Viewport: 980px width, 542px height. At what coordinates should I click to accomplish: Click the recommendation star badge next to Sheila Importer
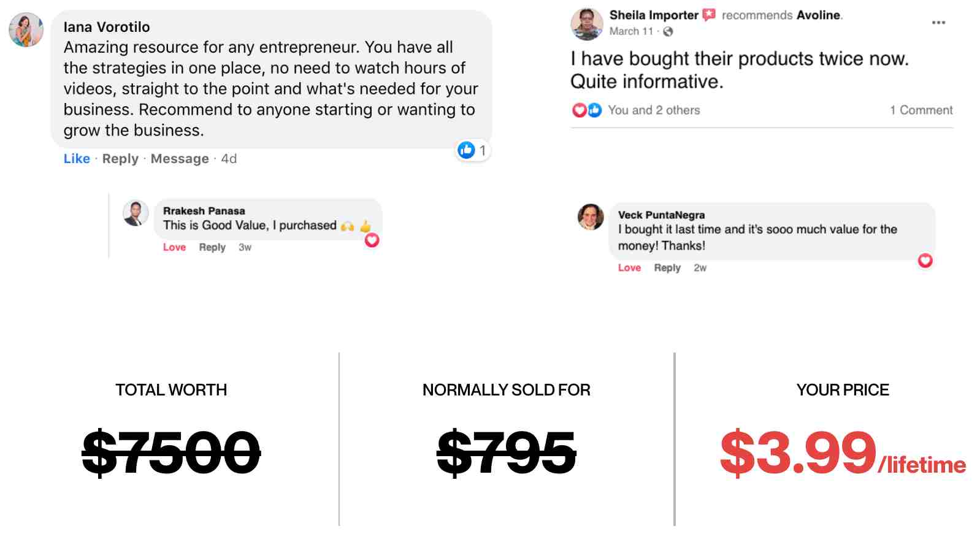pos(709,15)
